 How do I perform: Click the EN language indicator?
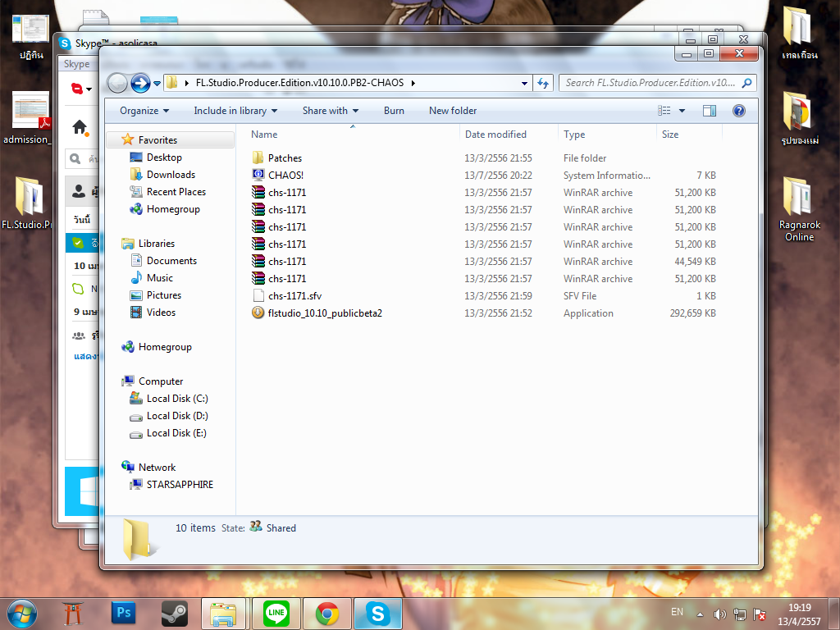[x=677, y=612]
